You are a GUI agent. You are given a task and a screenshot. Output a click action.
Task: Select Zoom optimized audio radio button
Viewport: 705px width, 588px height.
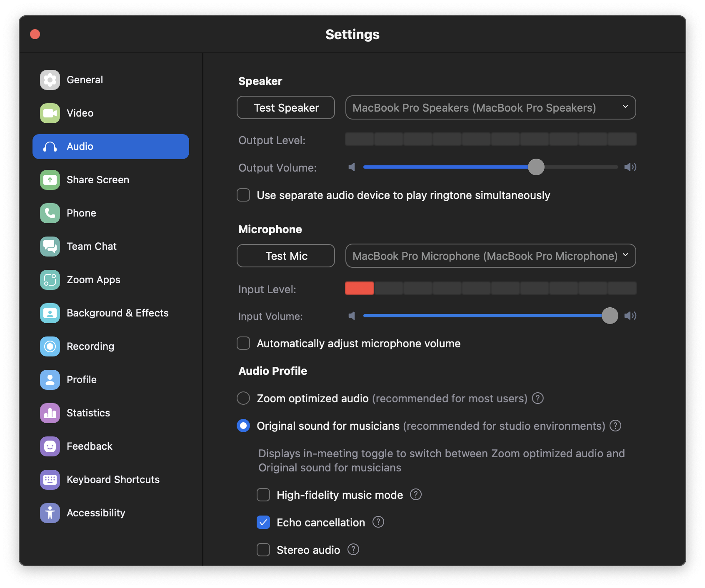pos(243,398)
